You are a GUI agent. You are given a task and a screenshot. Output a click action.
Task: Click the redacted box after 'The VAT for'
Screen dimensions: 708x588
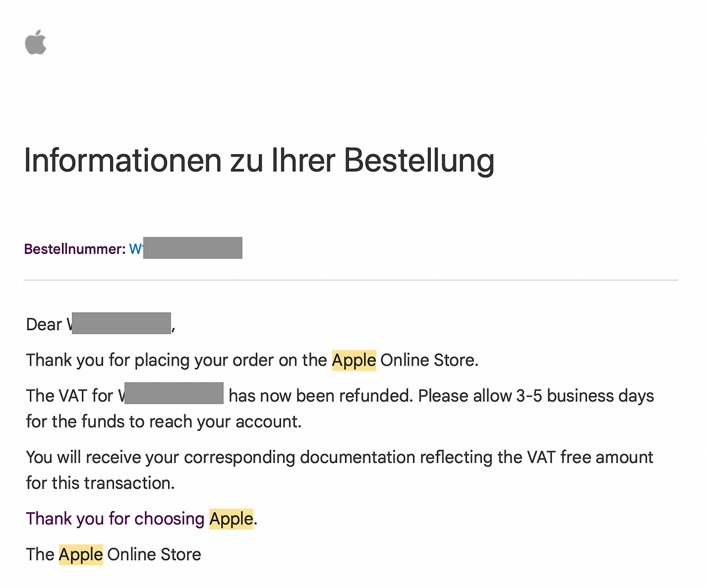click(x=174, y=393)
